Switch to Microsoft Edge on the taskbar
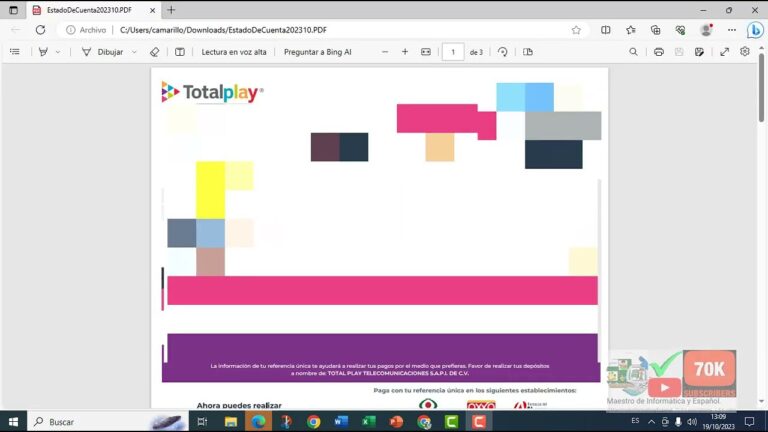Screen dimensions: 768x432 click(x=258, y=422)
